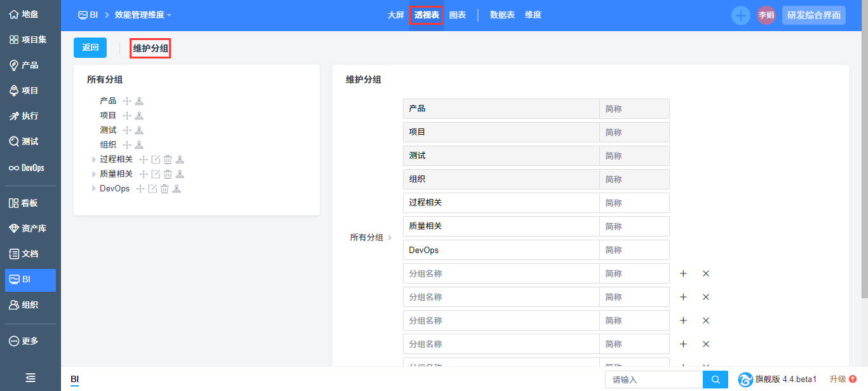The width and height of the screenshot is (868, 391).
Task: Click first empty 分组名称 input field
Action: coord(501,273)
